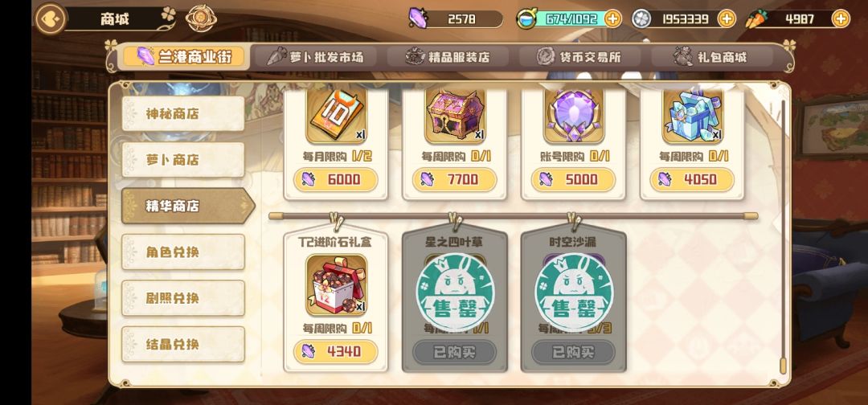Switch to the 精品服装店 tab
Image resolution: width=868 pixels, height=405 pixels.
tap(448, 56)
